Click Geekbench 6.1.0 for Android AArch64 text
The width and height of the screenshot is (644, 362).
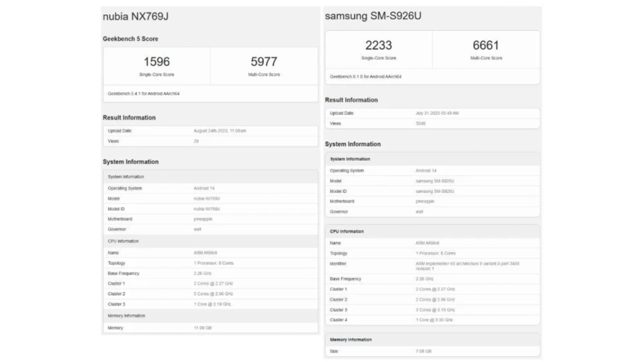(x=365, y=77)
